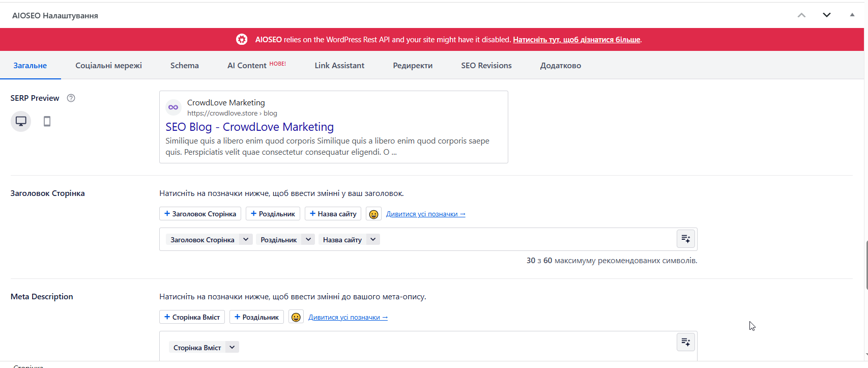Click inside the page title tag field

[524, 239]
